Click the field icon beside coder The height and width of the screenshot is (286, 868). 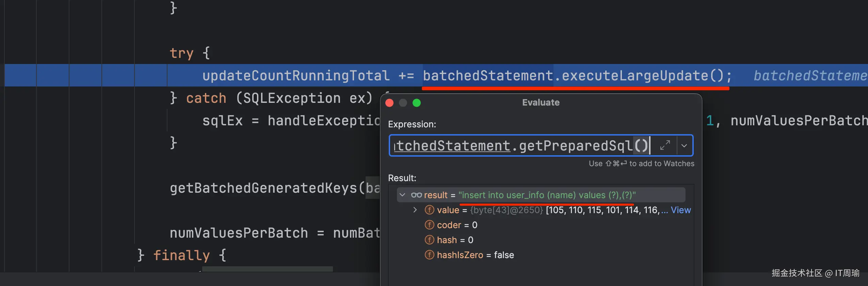tap(429, 225)
